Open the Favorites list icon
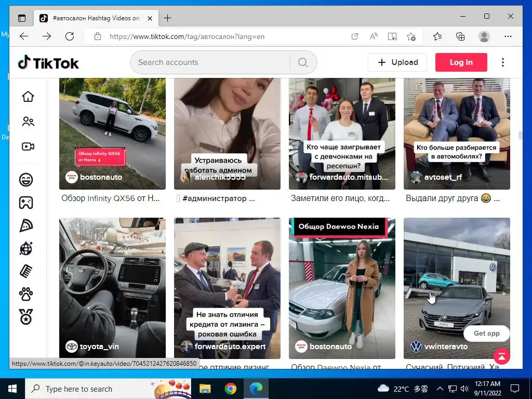 (437, 36)
